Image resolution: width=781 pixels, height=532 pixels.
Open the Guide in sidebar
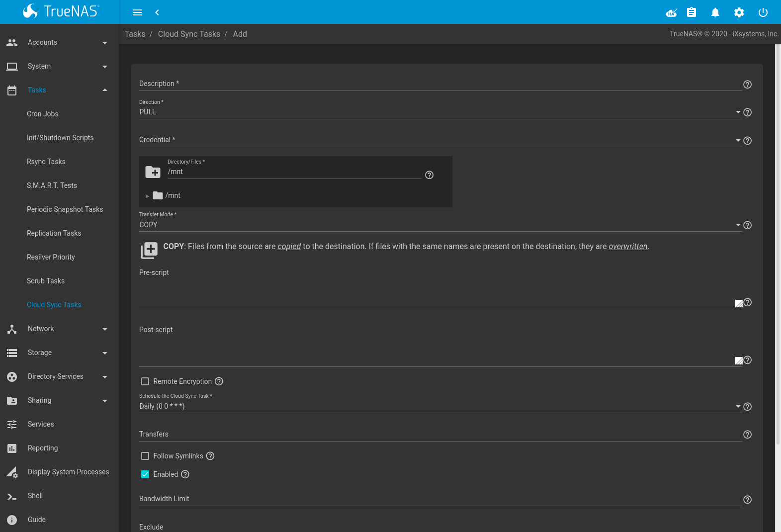click(60, 520)
